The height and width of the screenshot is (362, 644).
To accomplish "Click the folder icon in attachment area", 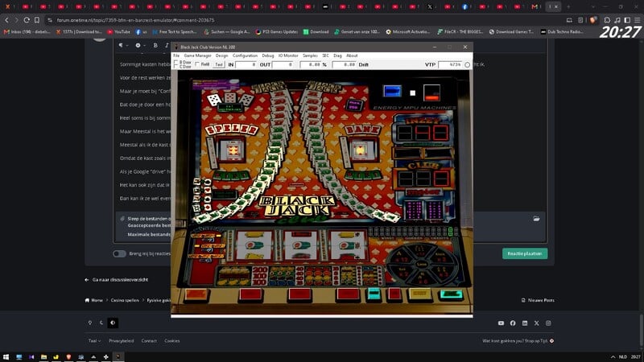I will click(x=536, y=219).
